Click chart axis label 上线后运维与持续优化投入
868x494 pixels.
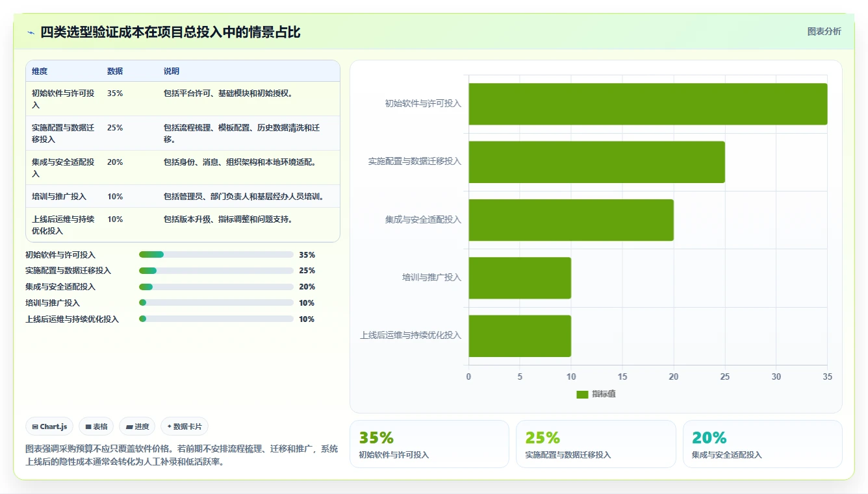(x=411, y=336)
